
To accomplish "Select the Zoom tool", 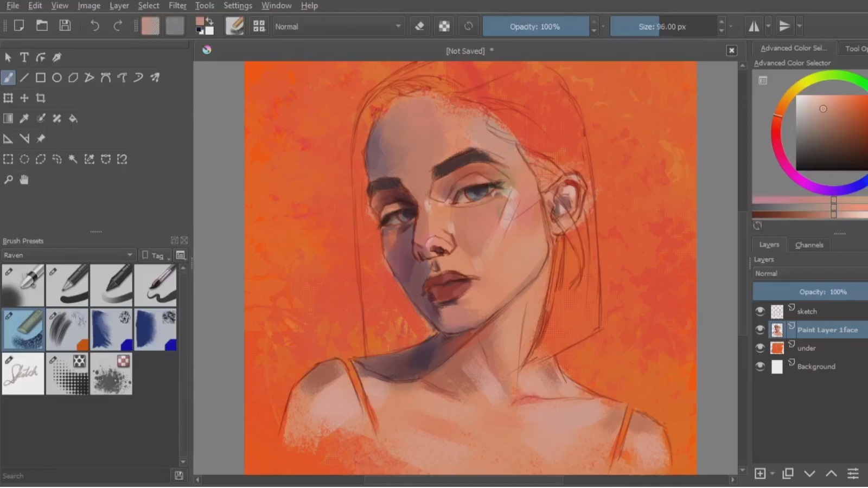I will (8, 179).
